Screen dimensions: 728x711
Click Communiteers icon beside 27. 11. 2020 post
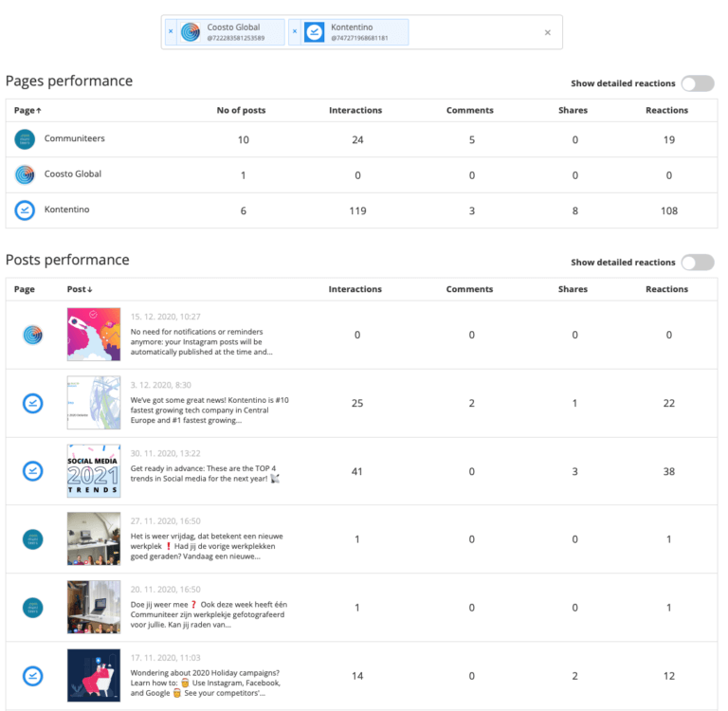pyautogui.click(x=32, y=539)
